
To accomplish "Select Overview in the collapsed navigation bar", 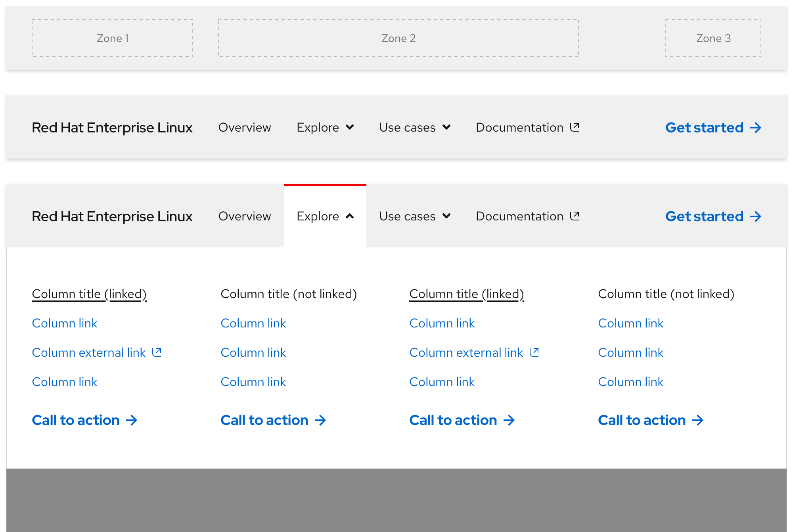I will tap(245, 128).
